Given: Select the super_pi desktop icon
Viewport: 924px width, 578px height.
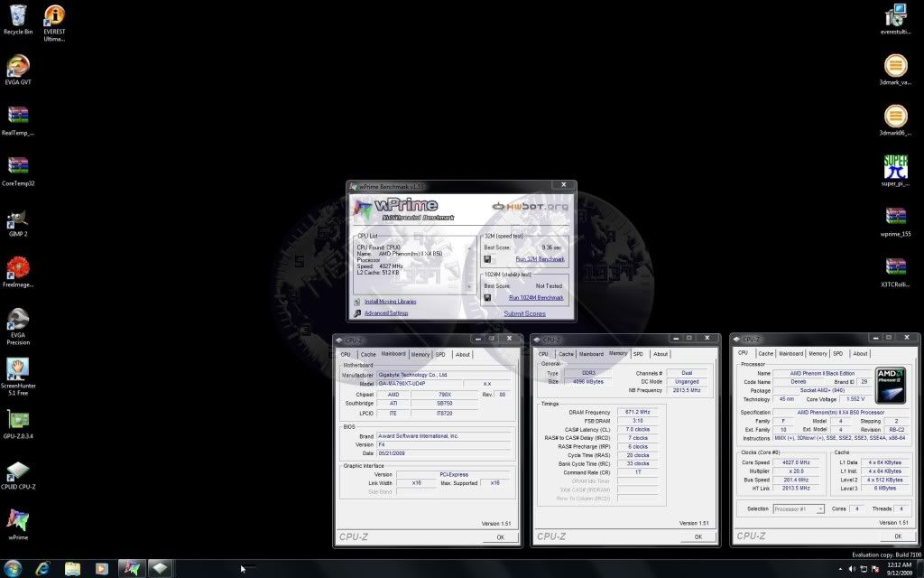Looking at the screenshot, I should [895, 167].
